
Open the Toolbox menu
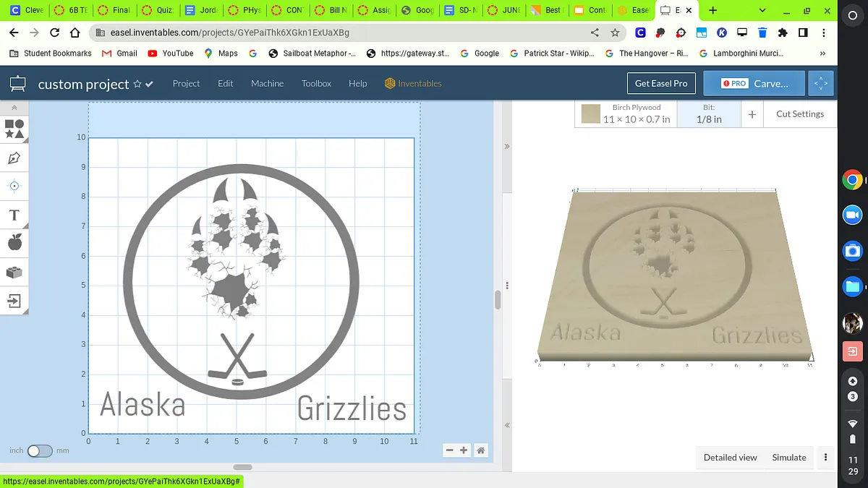(x=316, y=84)
